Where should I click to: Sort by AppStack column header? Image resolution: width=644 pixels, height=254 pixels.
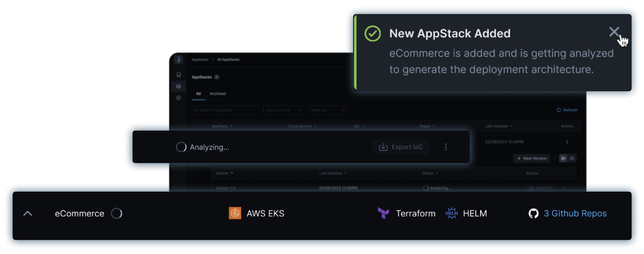[x=222, y=126]
